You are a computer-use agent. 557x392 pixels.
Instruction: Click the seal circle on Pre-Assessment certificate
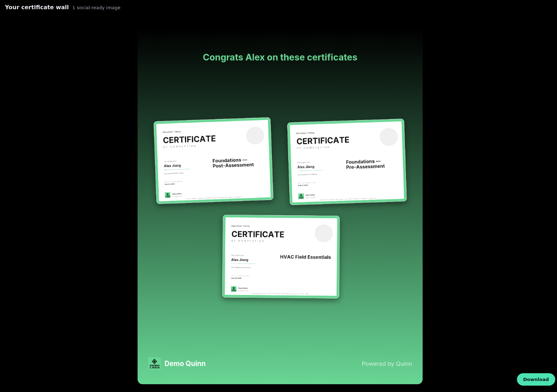(x=389, y=137)
